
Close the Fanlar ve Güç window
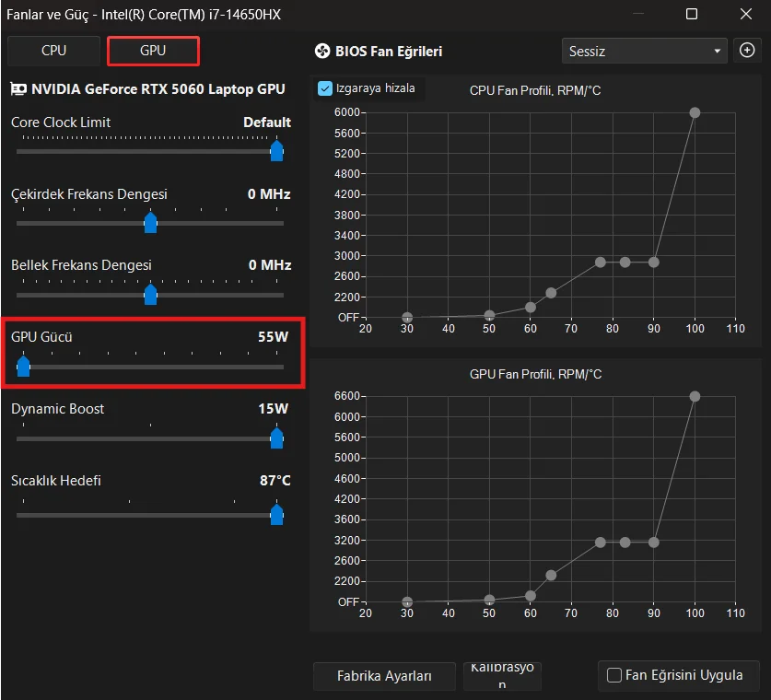(746, 14)
